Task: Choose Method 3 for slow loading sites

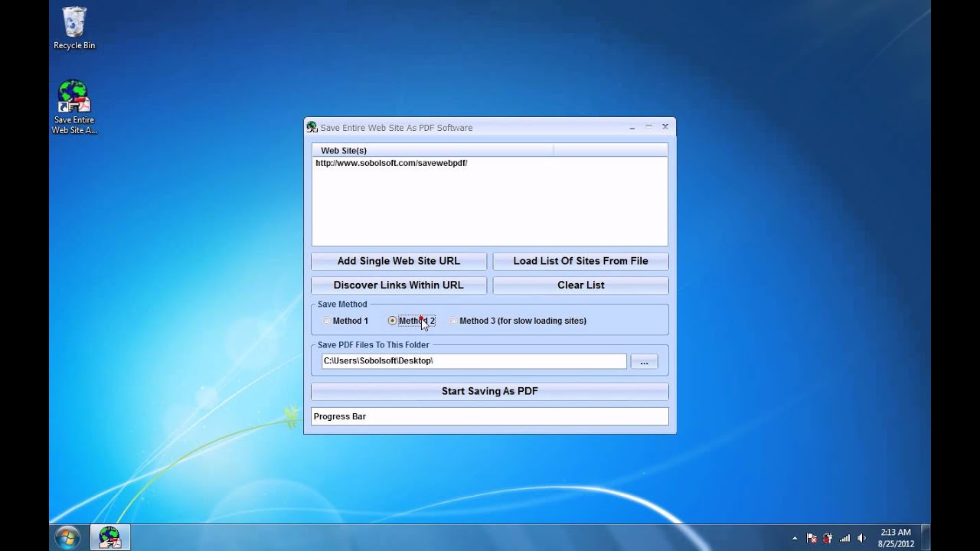Action: (453, 321)
